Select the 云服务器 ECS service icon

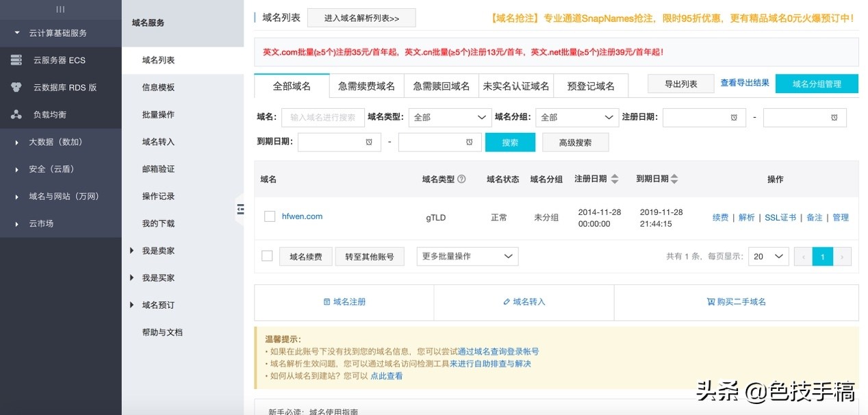(x=15, y=60)
